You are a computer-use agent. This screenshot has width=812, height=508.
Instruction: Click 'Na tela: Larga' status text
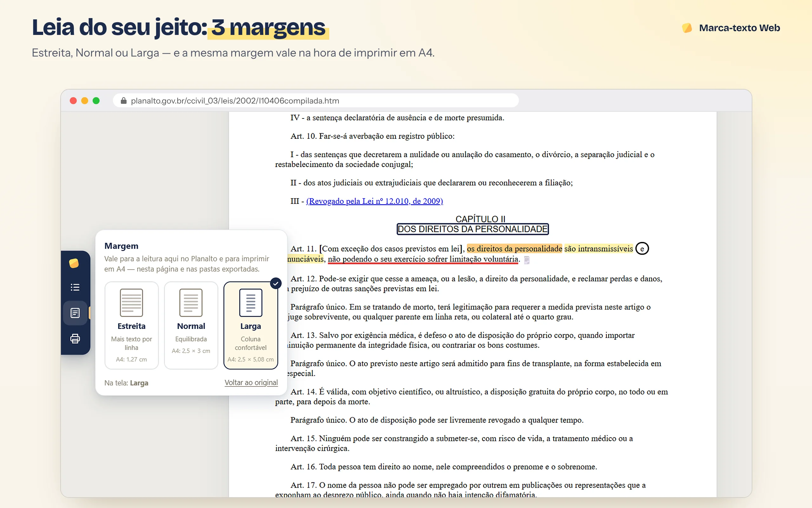[126, 383]
